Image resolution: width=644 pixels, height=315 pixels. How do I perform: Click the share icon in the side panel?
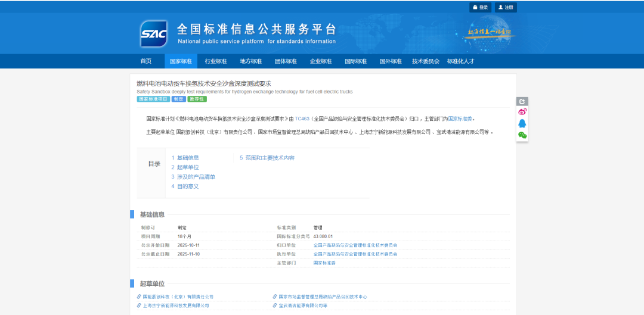pos(522,101)
